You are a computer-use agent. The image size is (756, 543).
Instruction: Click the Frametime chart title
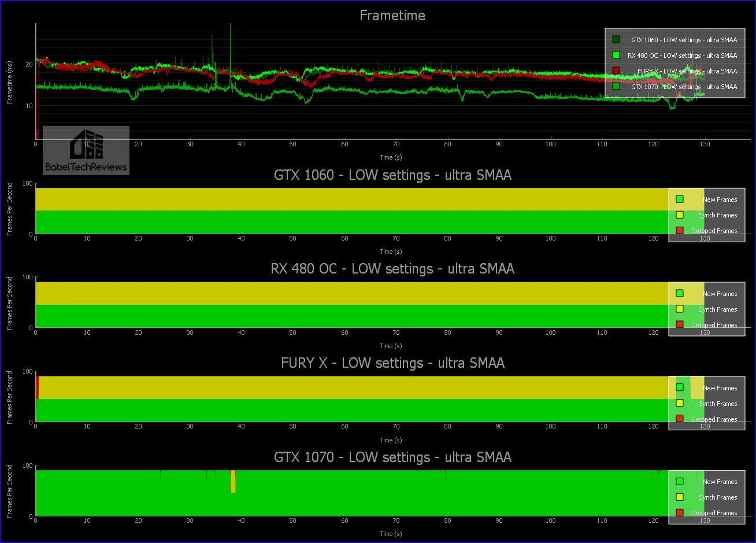[x=392, y=16]
